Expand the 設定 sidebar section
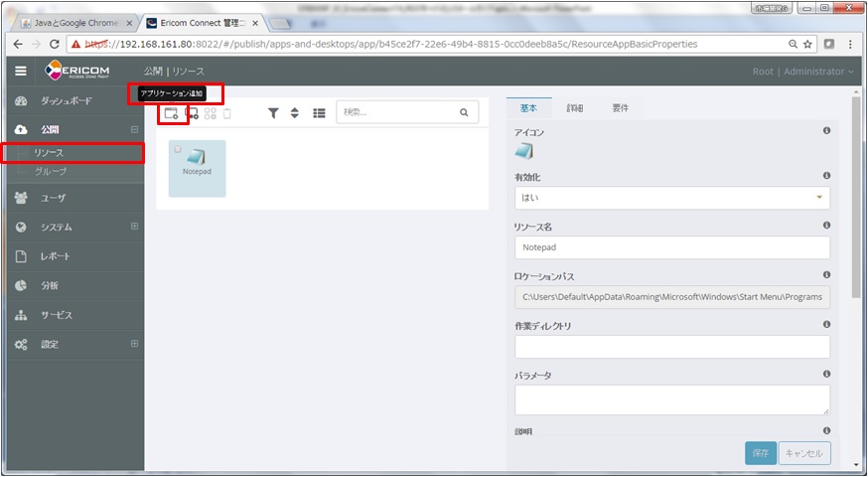 (x=134, y=344)
